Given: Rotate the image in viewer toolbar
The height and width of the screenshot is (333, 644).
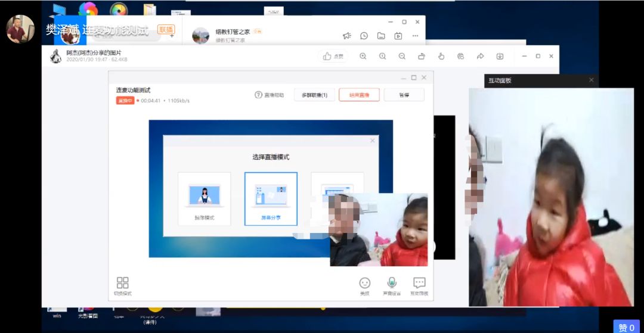Looking at the screenshot, I should [x=422, y=57].
